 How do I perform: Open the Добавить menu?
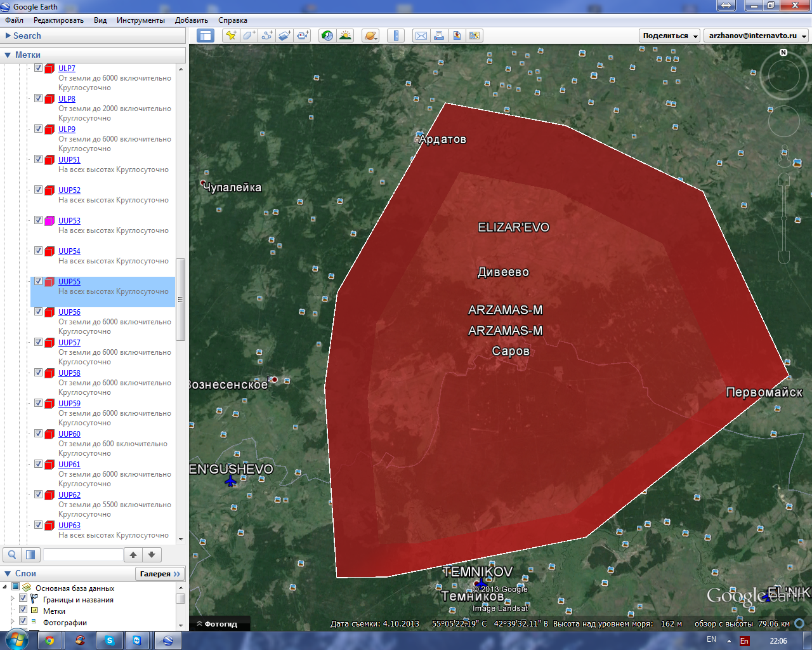(x=191, y=20)
